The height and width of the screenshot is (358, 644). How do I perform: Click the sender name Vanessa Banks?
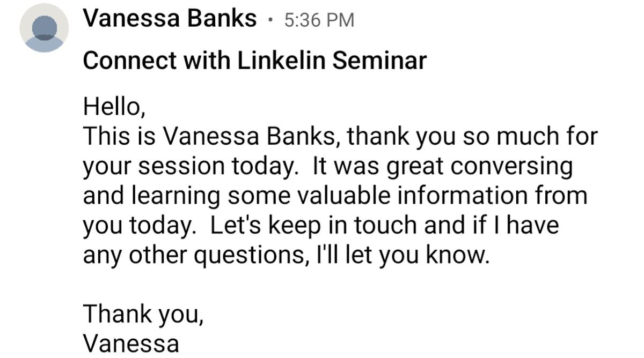(170, 19)
